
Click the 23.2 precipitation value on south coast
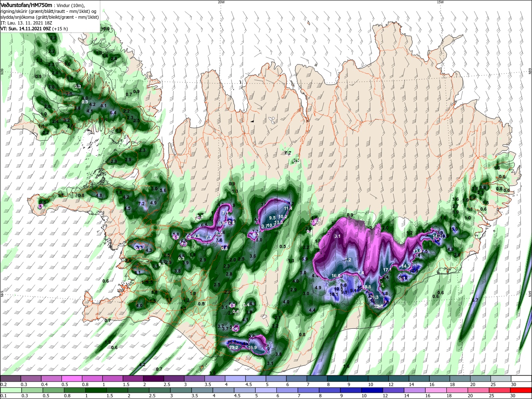click(234, 347)
